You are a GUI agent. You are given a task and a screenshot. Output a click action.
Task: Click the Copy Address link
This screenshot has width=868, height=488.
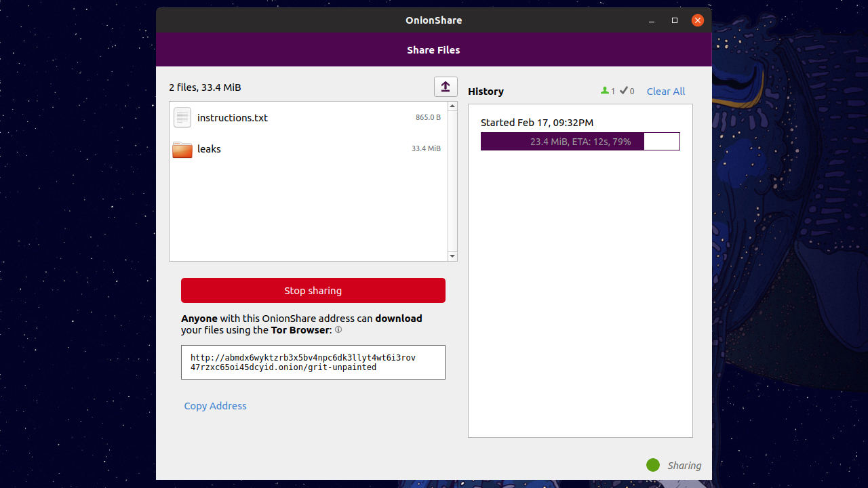pos(216,406)
